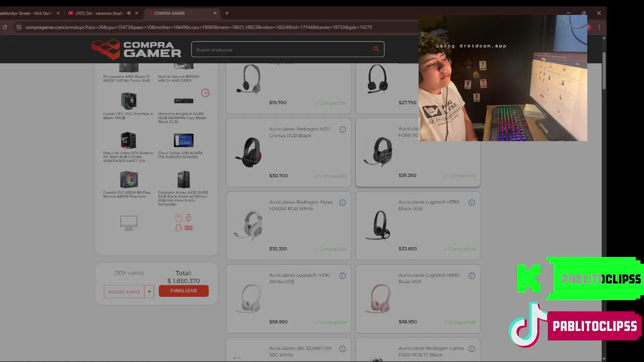
Task: Select the Logitech H390 White headset image
Action: 249,298
